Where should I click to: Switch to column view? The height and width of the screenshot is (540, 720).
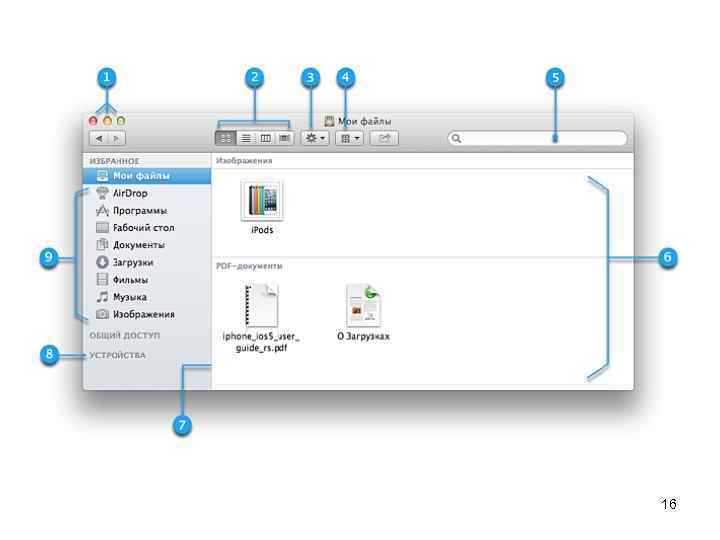coord(265,138)
